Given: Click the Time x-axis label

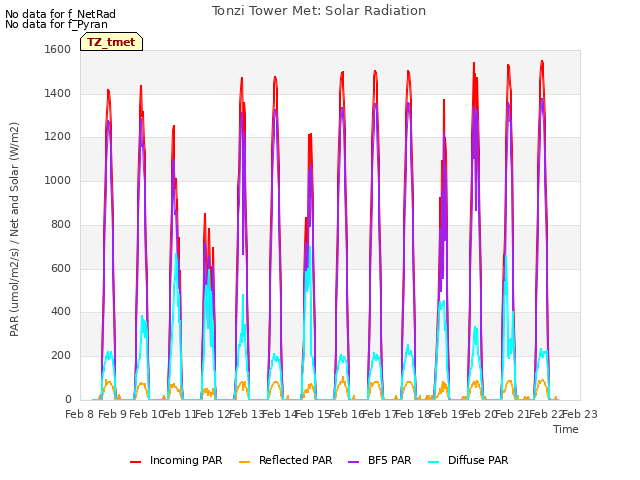Looking at the screenshot, I should coord(566,429).
